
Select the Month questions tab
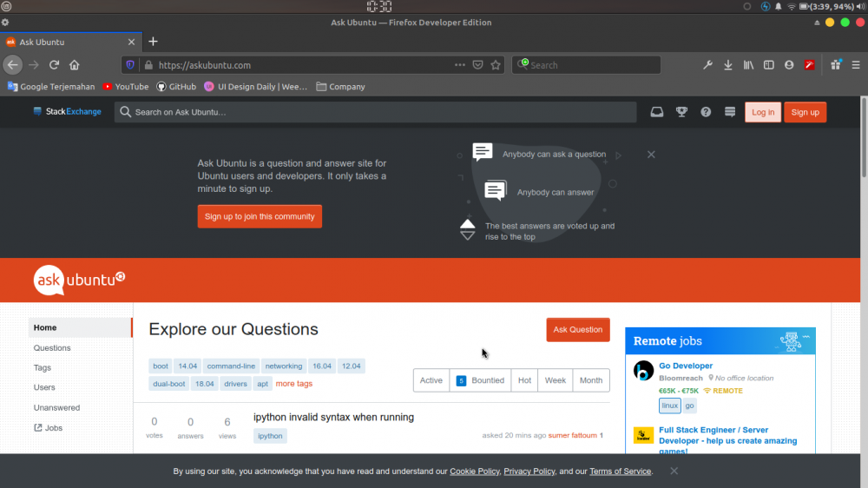[590, 380]
